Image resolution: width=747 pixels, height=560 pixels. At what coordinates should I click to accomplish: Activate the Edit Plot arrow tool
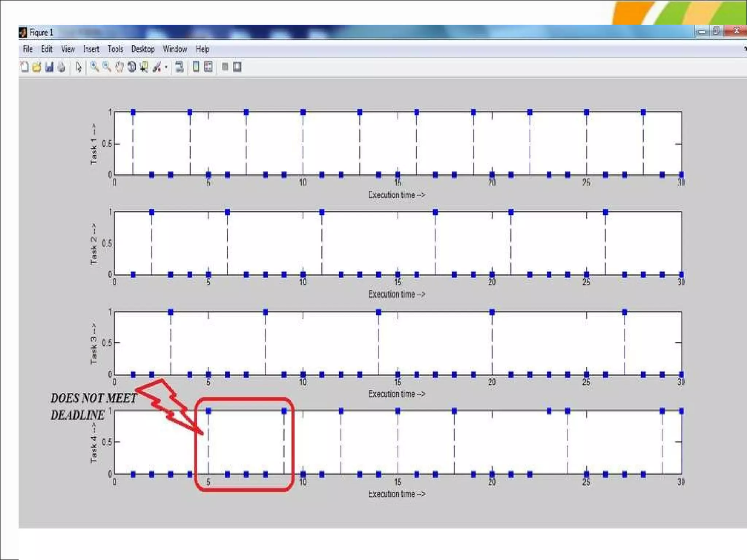(78, 67)
